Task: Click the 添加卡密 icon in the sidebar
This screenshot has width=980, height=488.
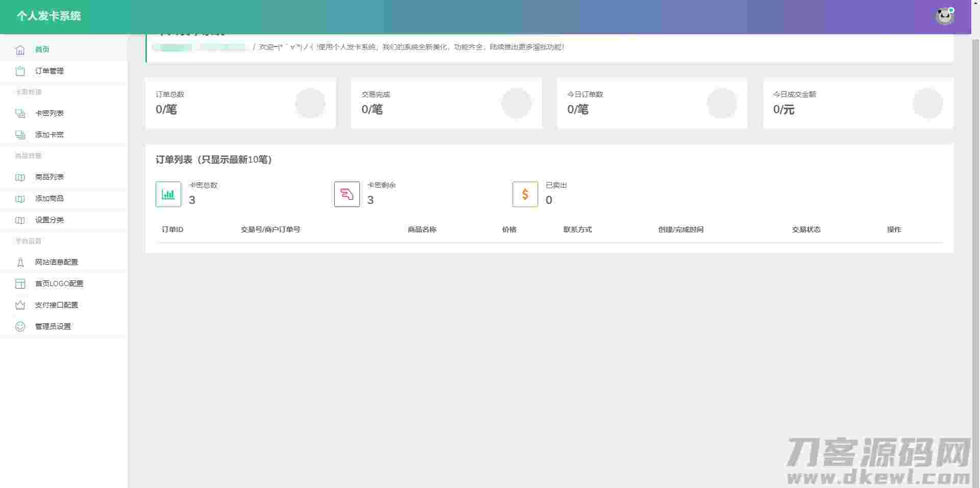Action: 20,135
